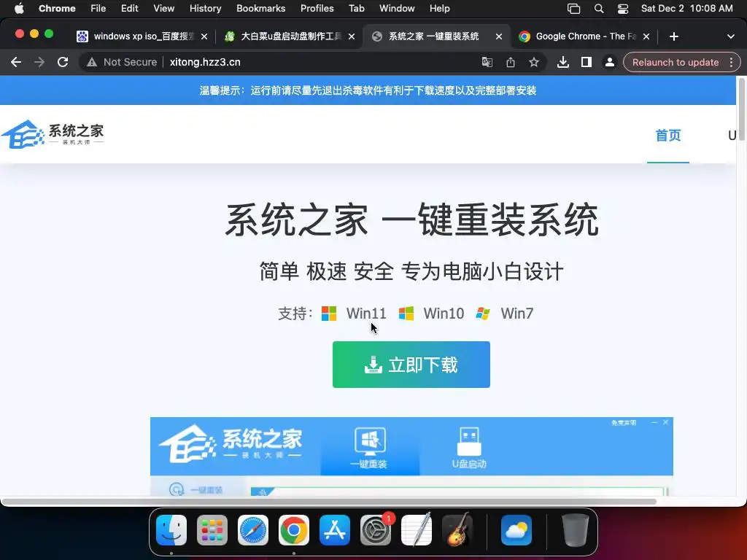
Task: Click the Win7 logo icon
Action: coord(483,314)
